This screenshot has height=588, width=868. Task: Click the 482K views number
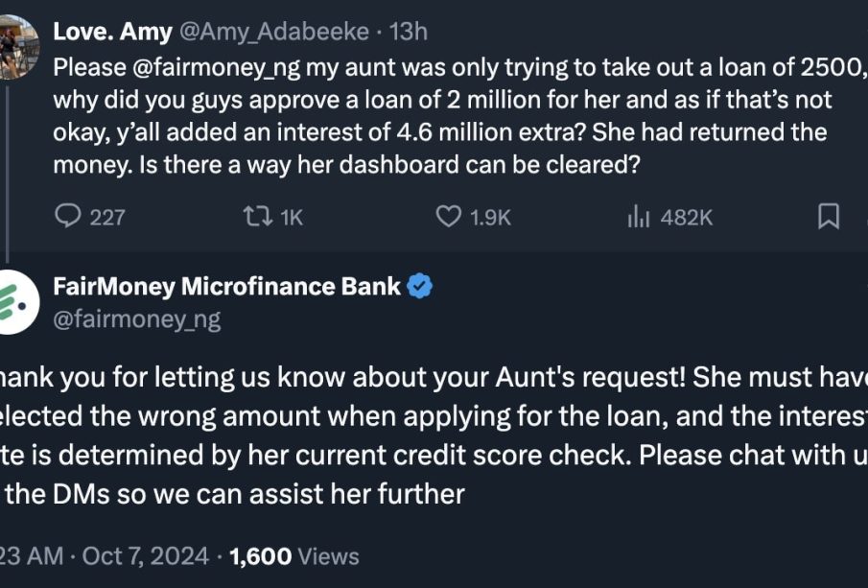687,218
